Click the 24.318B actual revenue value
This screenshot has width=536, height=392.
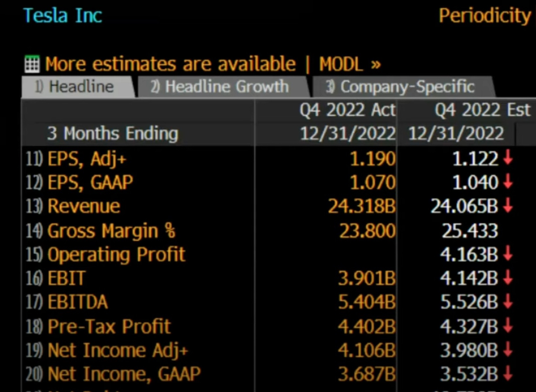click(x=361, y=206)
